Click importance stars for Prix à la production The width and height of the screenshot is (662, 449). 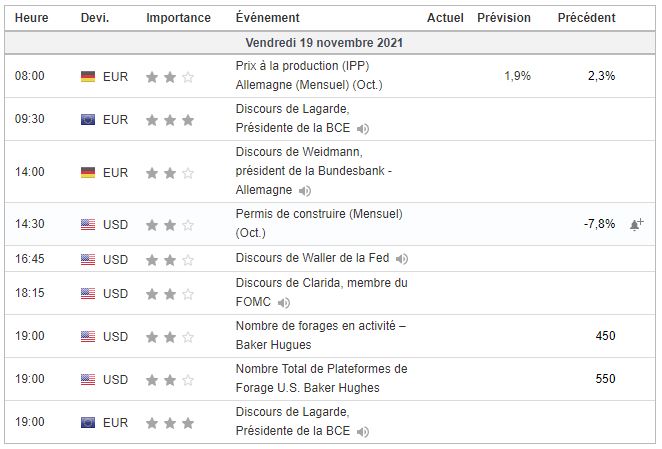[169, 76]
